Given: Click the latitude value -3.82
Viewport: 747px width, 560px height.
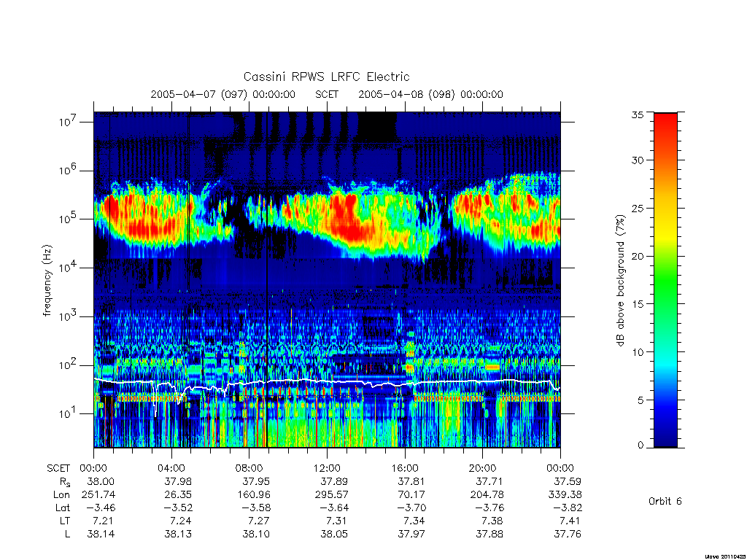Looking at the screenshot, I should (x=568, y=507).
